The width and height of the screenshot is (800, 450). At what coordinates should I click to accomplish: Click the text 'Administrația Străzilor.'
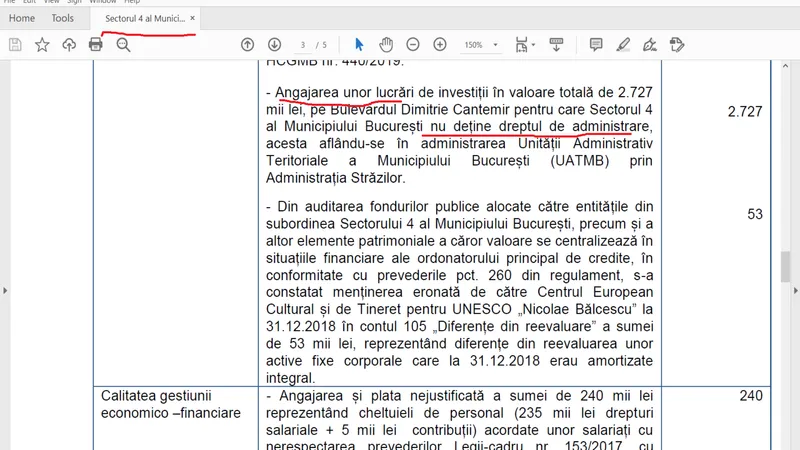[x=336, y=178]
